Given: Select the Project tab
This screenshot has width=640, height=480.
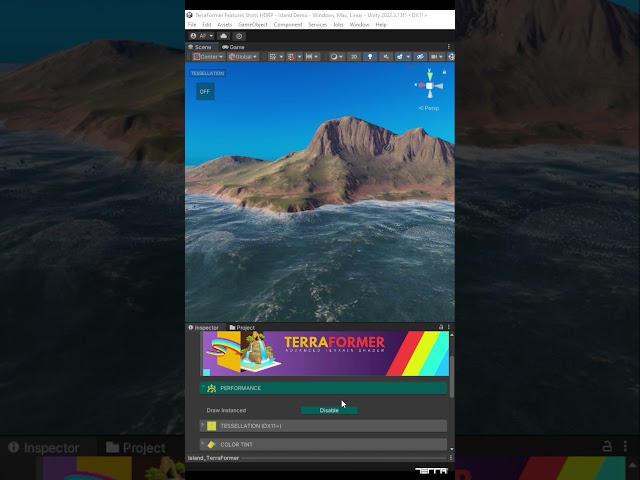Looking at the screenshot, I should (x=242, y=327).
